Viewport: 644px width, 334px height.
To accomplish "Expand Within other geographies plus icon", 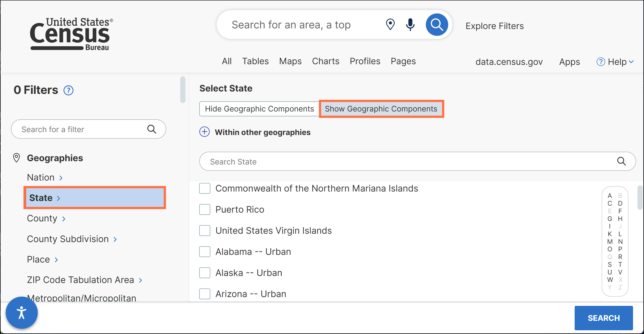I will [x=204, y=132].
